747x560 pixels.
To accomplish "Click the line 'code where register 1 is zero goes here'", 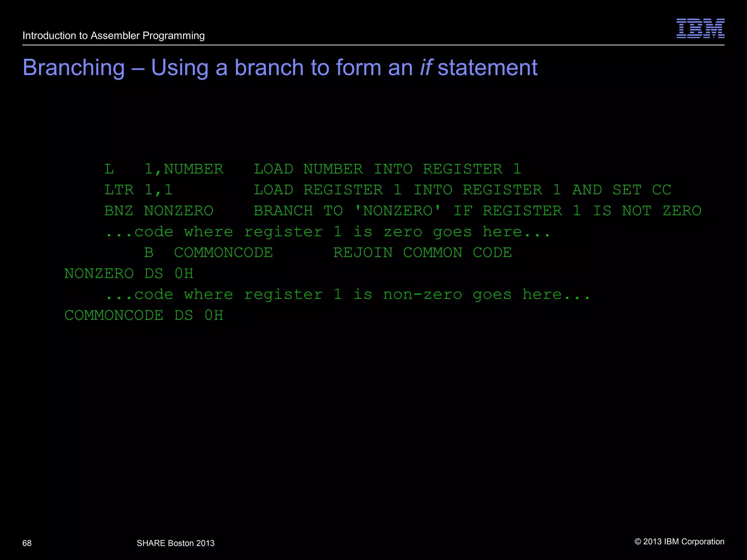I will pos(328,232).
